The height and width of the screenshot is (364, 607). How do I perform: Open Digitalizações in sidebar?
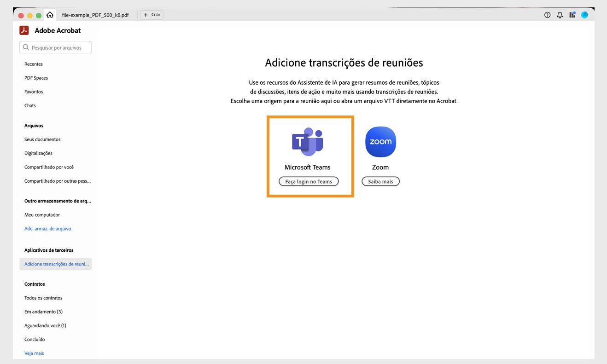38,153
